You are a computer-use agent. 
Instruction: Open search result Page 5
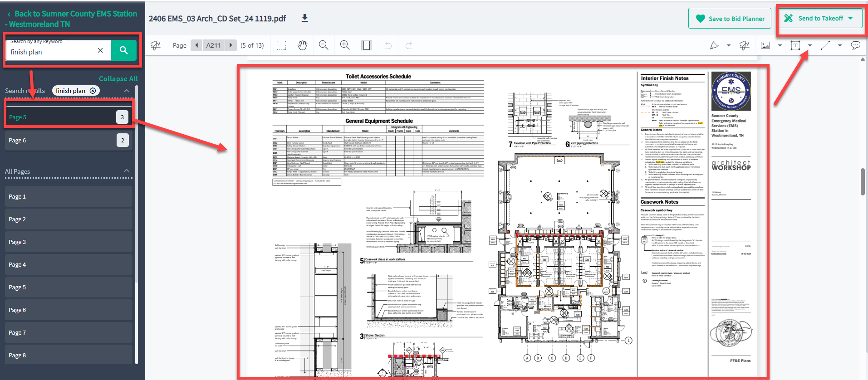pyautogui.click(x=69, y=117)
